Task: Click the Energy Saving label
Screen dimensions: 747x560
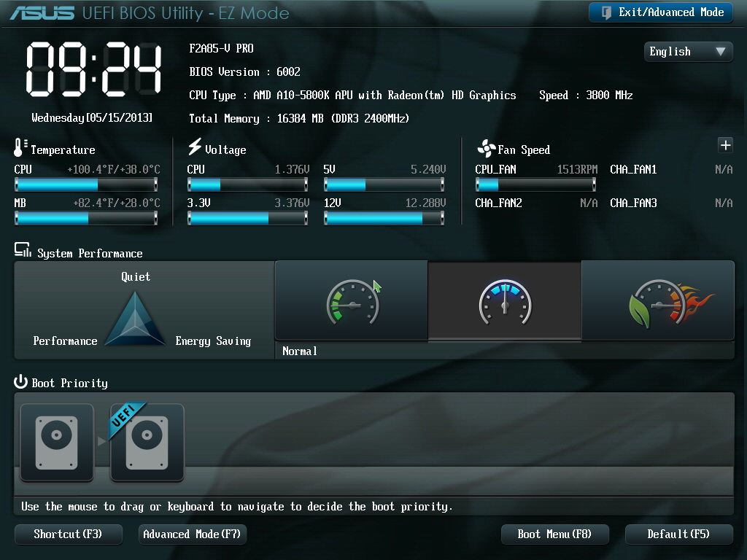Action: (x=213, y=341)
